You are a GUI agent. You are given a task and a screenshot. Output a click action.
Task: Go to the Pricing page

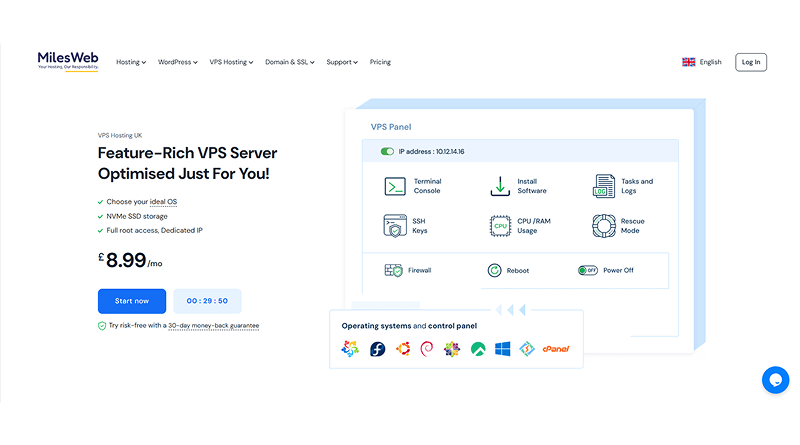tap(380, 62)
